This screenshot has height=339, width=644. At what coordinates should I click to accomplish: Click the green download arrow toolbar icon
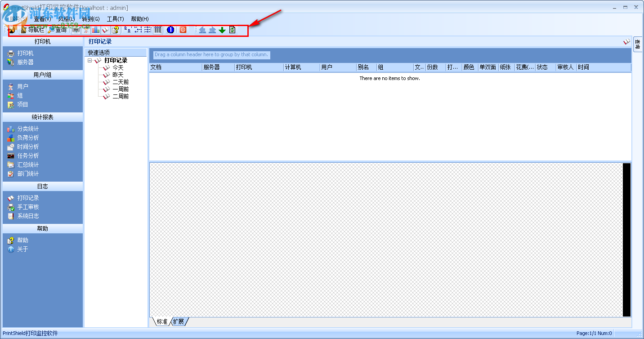pos(222,30)
